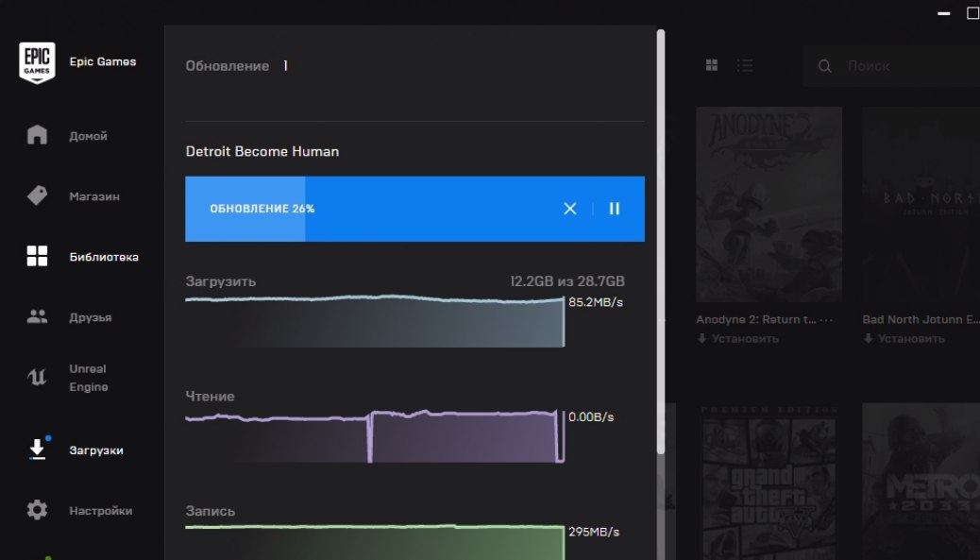Click the Detroit Become Human title

click(x=262, y=151)
